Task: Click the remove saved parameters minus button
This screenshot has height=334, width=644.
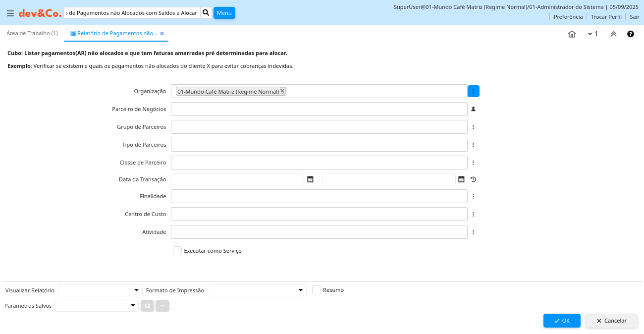Action: coord(162,306)
